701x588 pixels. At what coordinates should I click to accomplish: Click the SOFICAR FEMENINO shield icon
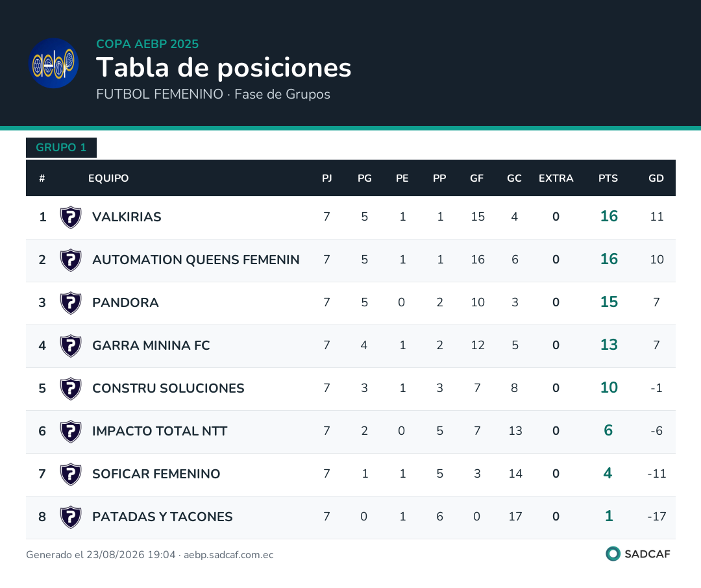[x=71, y=474]
